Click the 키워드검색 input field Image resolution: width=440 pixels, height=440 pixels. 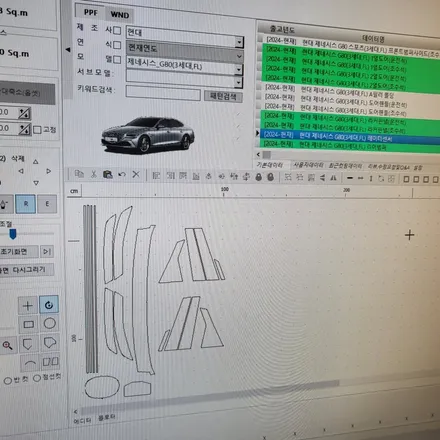point(163,93)
